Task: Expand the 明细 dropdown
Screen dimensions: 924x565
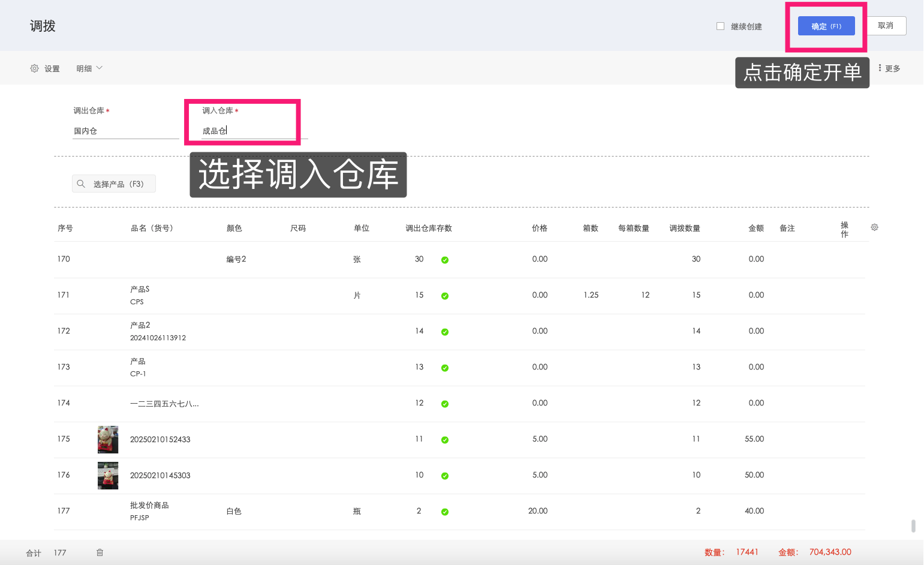Action: coord(89,68)
